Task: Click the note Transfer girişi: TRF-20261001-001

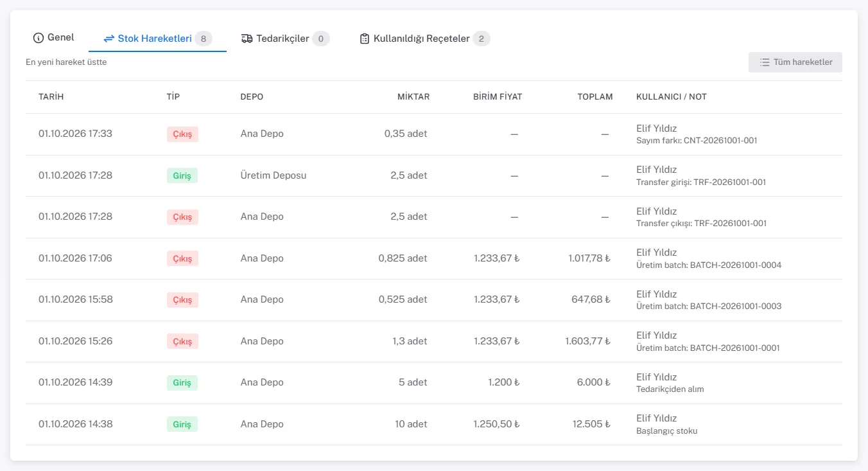Action: (x=701, y=182)
